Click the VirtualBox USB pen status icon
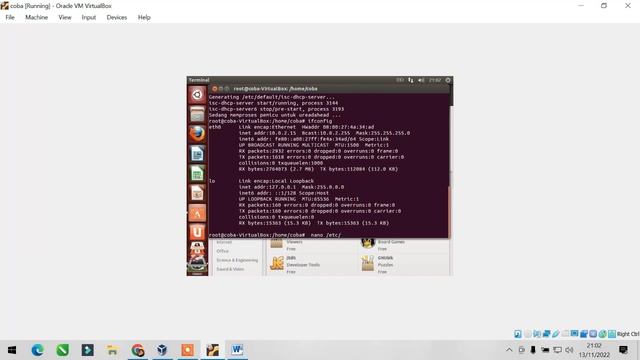Screen dimensions: 640x360 [x=556, y=334]
